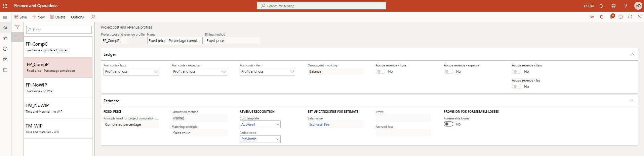This screenshot has width=644, height=156.
Task: Click the Billing method Fixed-price value
Action: tap(233, 41)
